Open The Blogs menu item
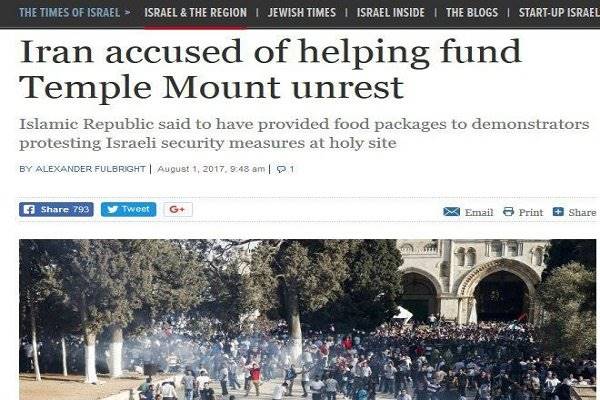600x400 pixels. (x=472, y=13)
